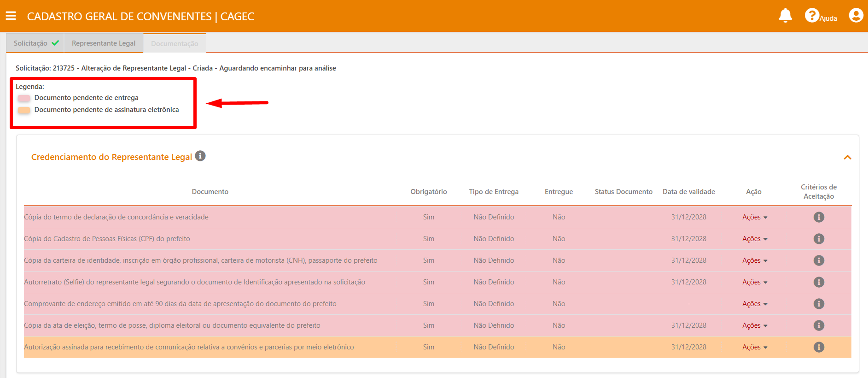868x378 pixels.
Task: Expand Ações menu for ata de eleição row
Action: (754, 325)
